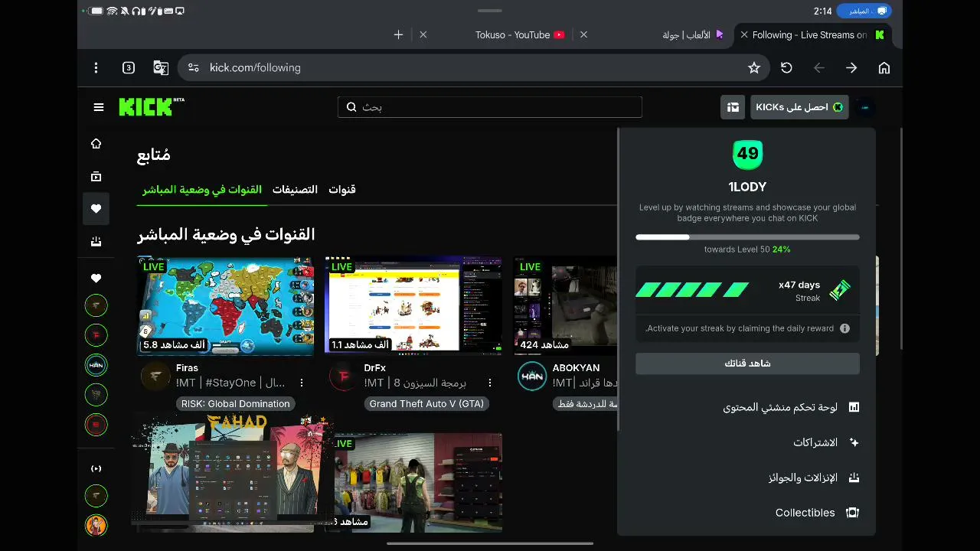980x551 pixels.
Task: Click the profile avatar in the Kick header
Action: (x=864, y=107)
